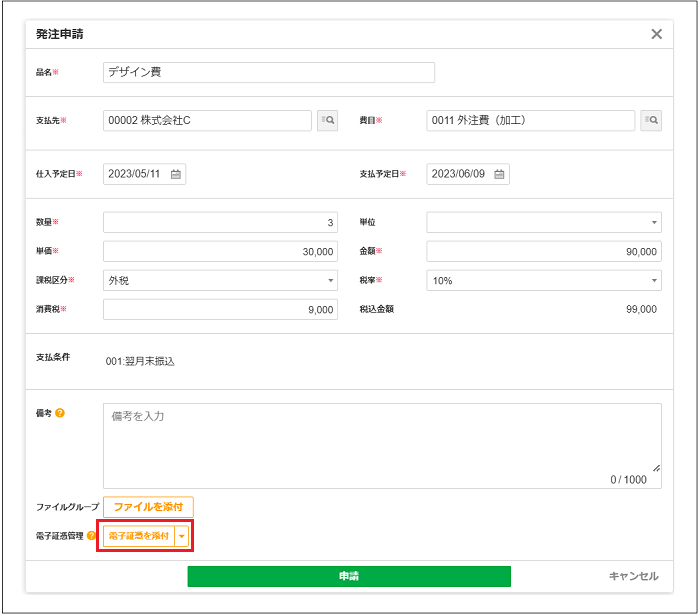Open calendar for 仕入予定日 date
The width and height of the screenshot is (700, 616).
coord(176,174)
